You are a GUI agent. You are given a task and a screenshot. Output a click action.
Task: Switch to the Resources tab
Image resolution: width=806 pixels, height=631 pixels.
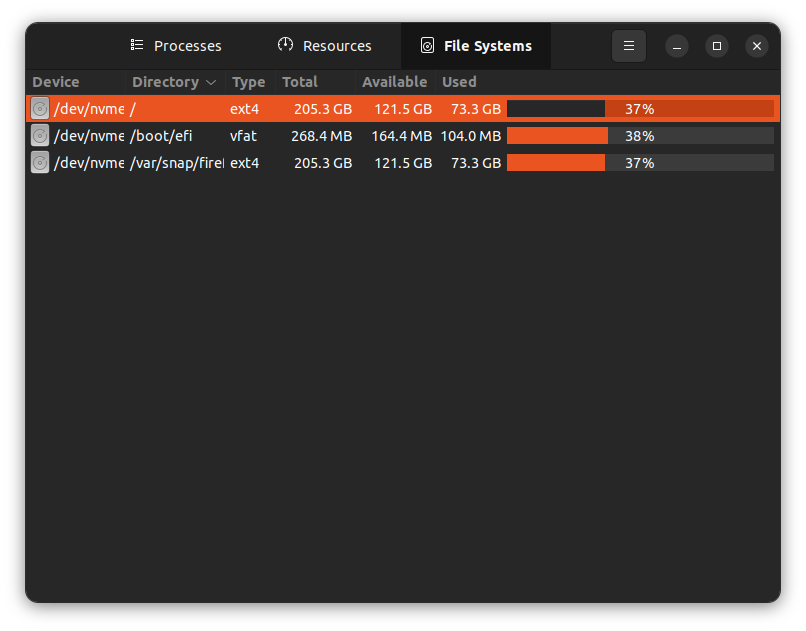point(325,46)
